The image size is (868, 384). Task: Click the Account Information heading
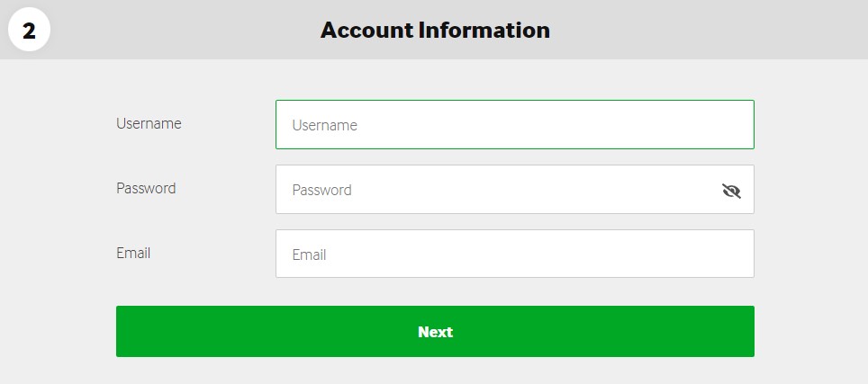click(435, 30)
